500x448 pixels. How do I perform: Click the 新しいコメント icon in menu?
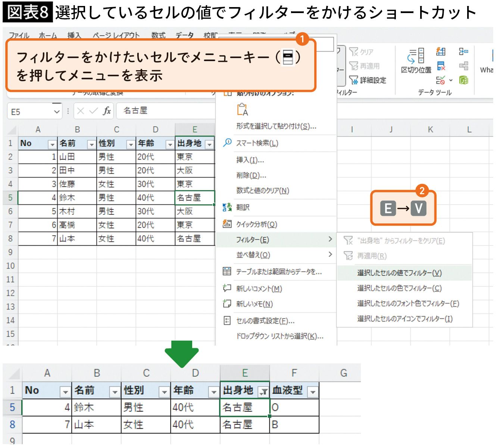pyautogui.click(x=227, y=288)
